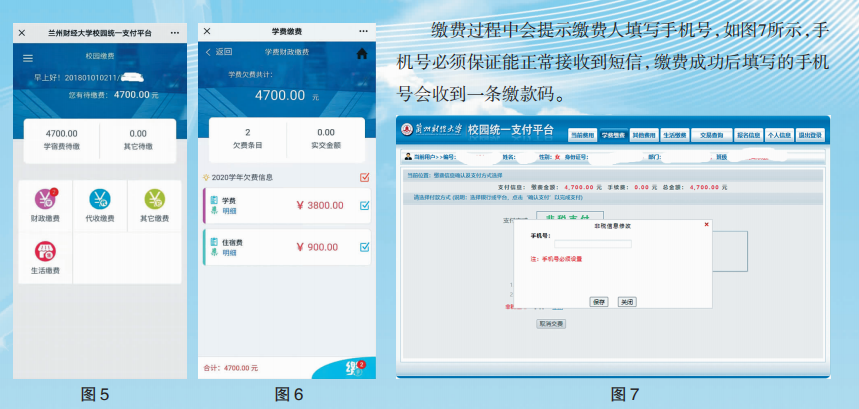
Task: Open 其它缴费 payment icon
Action: point(154,200)
